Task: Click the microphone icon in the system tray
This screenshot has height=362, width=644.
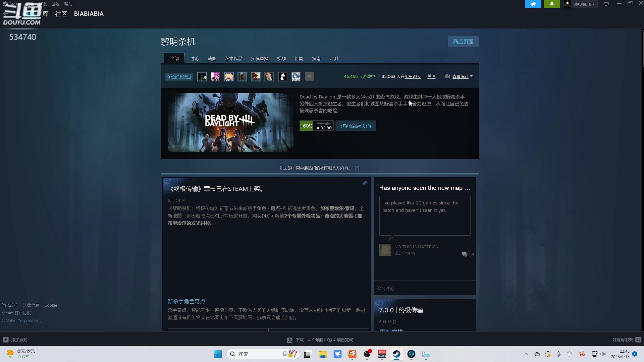Action: [558, 354]
